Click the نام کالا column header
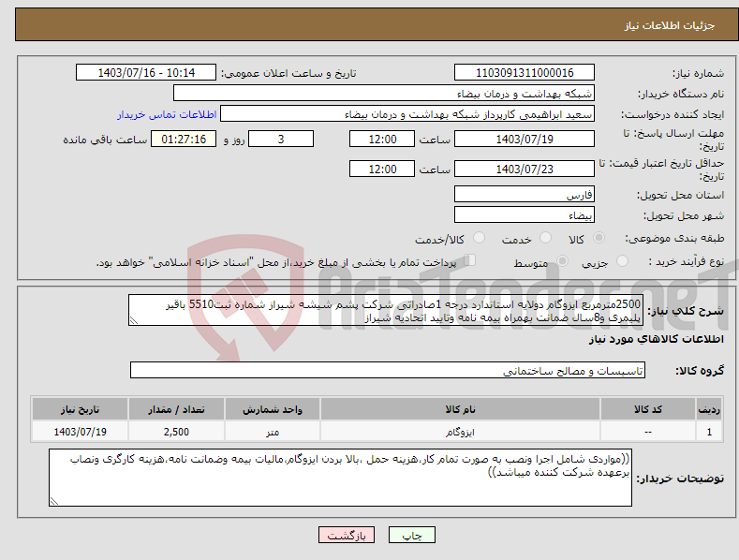Screen dimensions: 739x560 (460, 409)
